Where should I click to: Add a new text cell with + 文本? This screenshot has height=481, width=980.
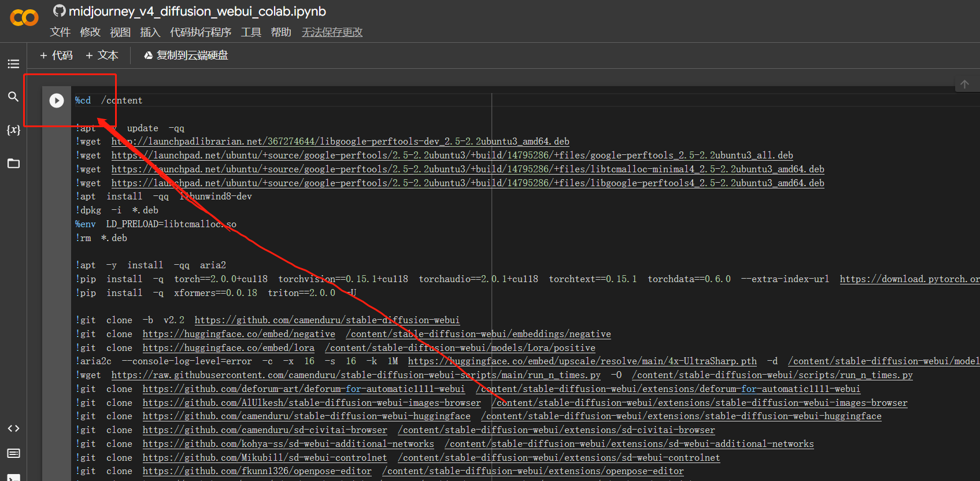pos(102,55)
